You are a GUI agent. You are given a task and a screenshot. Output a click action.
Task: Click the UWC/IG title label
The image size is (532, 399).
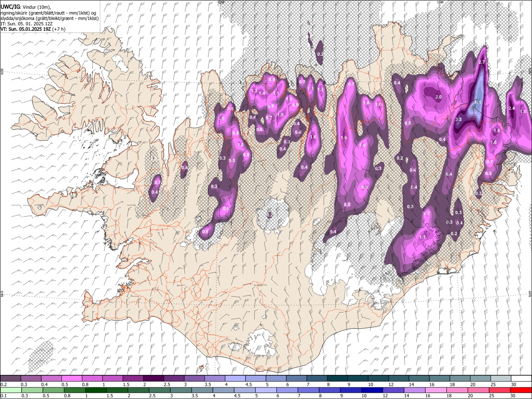coord(10,7)
